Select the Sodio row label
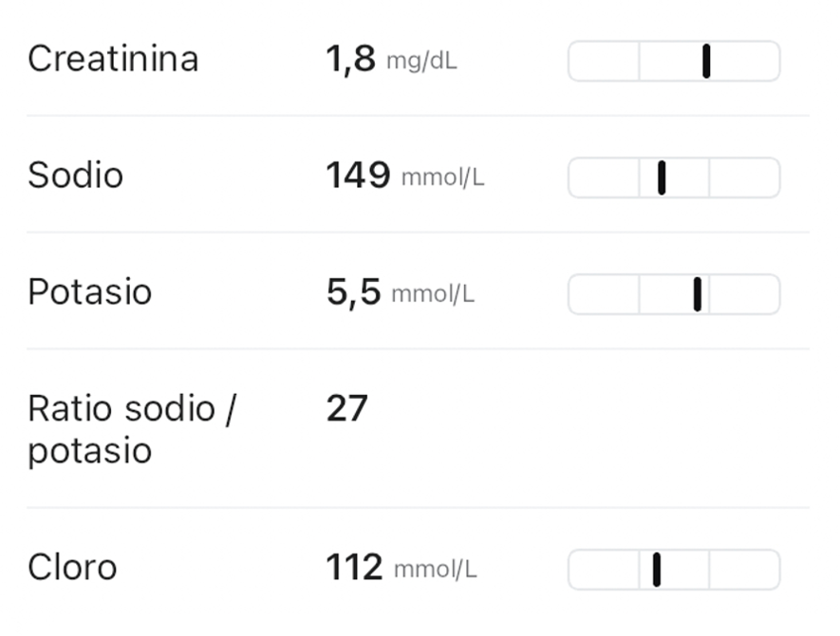 (76, 176)
